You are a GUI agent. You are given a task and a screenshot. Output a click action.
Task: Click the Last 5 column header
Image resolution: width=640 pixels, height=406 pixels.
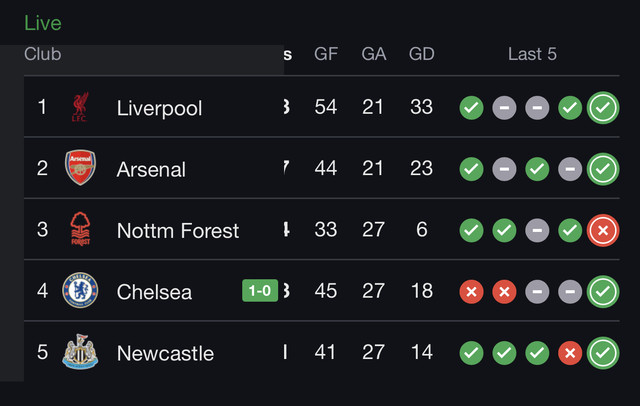[x=532, y=54]
